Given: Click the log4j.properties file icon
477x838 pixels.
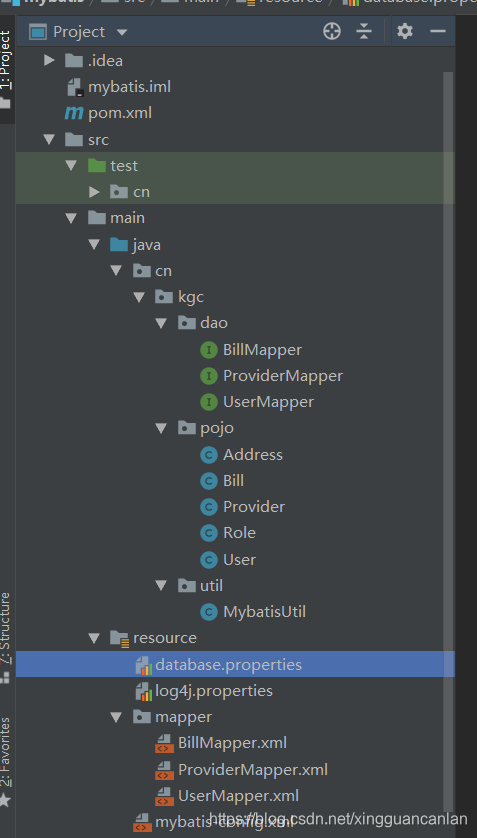Looking at the screenshot, I should pos(144,691).
